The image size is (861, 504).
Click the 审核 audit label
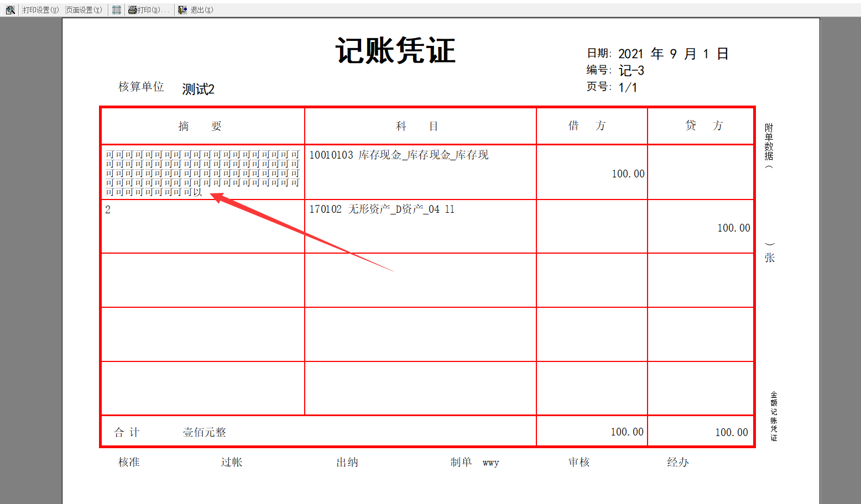point(579,462)
